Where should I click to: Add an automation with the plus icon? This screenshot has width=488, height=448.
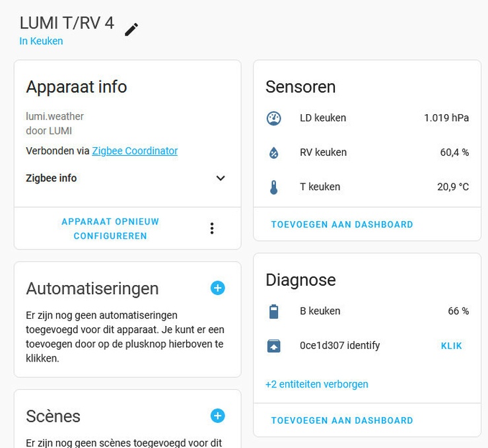[217, 288]
